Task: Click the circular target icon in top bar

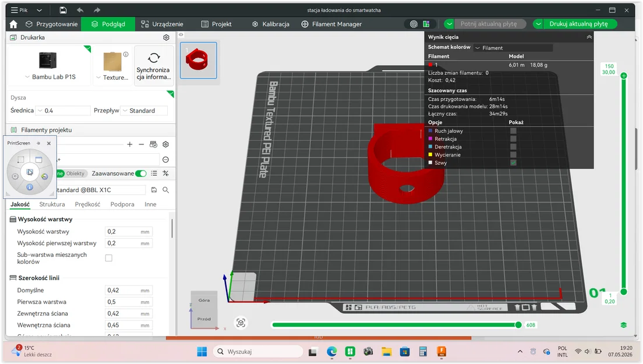Action: 414,24
